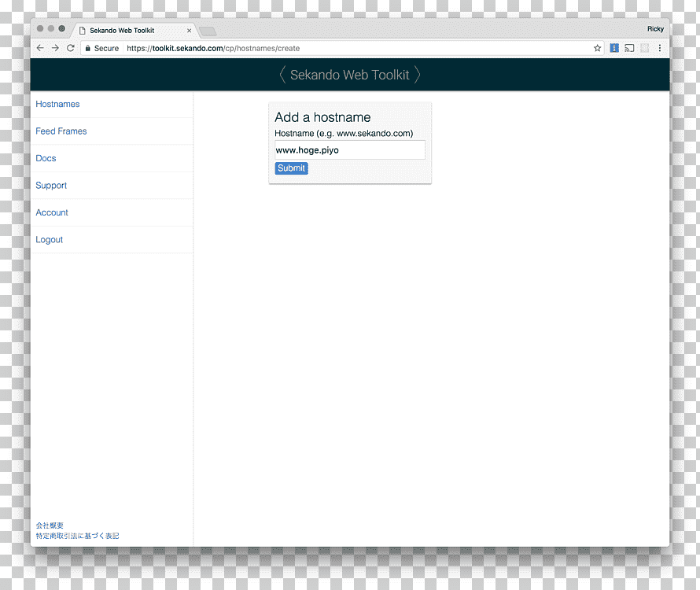Close the Sekando Web Toolkit tab
Screen dimensions: 700x590
pos(190,31)
